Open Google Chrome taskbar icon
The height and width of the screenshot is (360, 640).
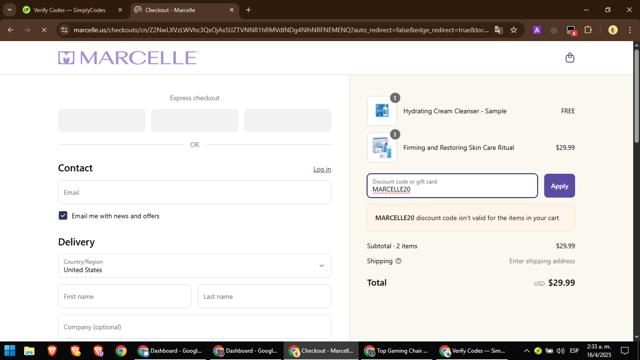[x=121, y=351]
